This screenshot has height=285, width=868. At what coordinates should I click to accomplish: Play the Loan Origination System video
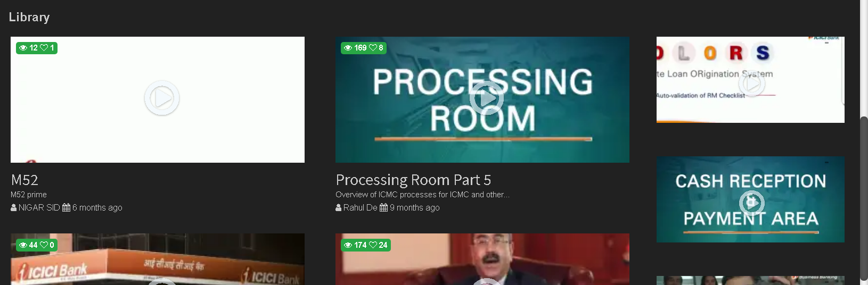pos(751,83)
